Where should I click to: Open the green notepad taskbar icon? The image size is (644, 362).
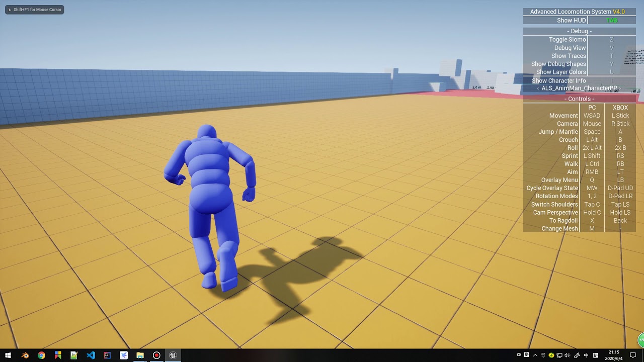click(x=74, y=355)
